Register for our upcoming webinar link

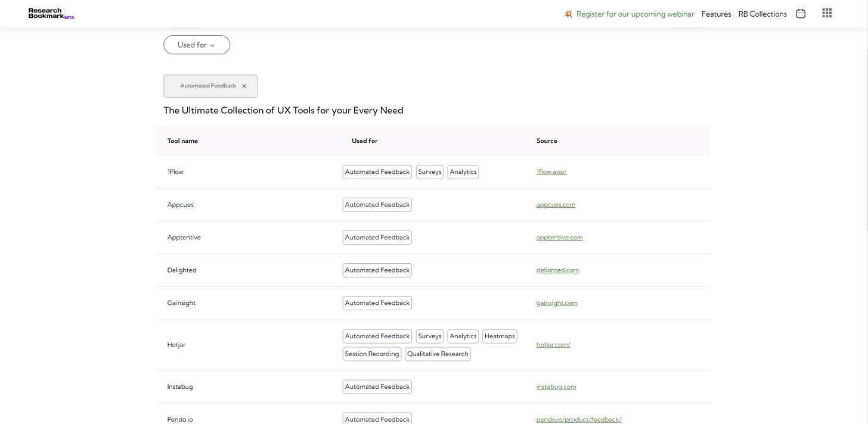pos(635,14)
